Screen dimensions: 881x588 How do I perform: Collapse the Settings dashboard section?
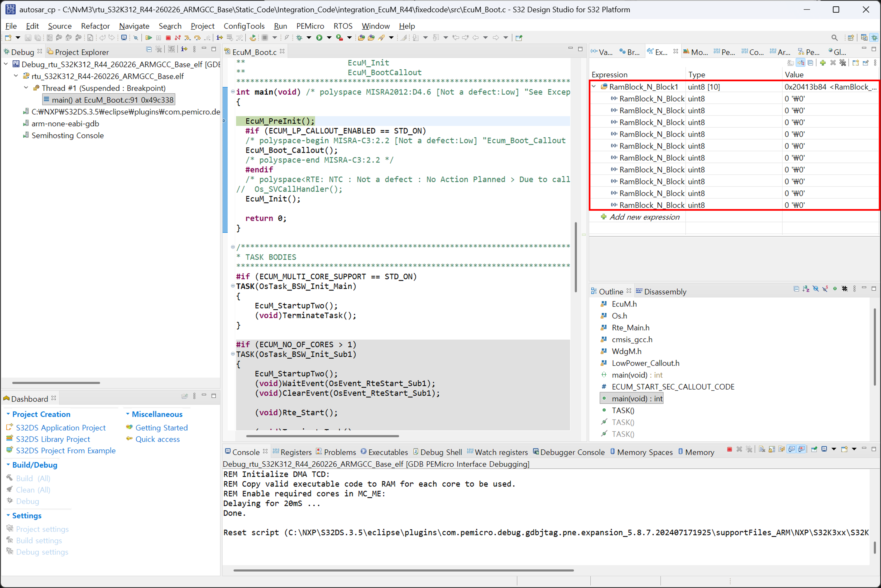[8, 516]
